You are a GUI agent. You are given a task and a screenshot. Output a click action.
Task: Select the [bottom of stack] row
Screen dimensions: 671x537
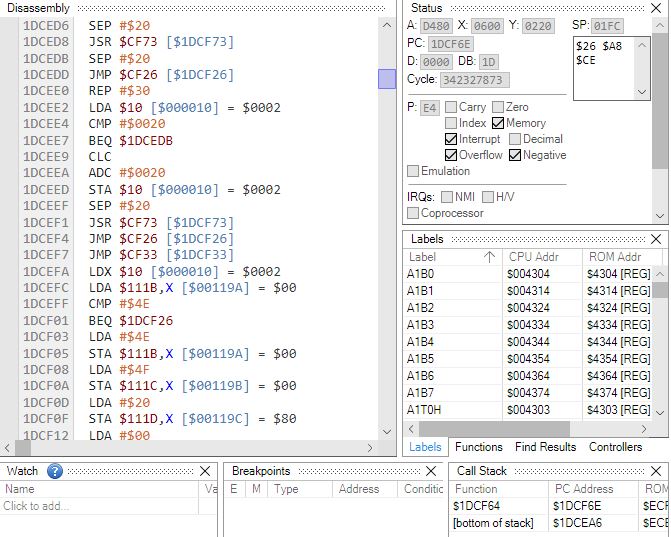(x=559, y=523)
